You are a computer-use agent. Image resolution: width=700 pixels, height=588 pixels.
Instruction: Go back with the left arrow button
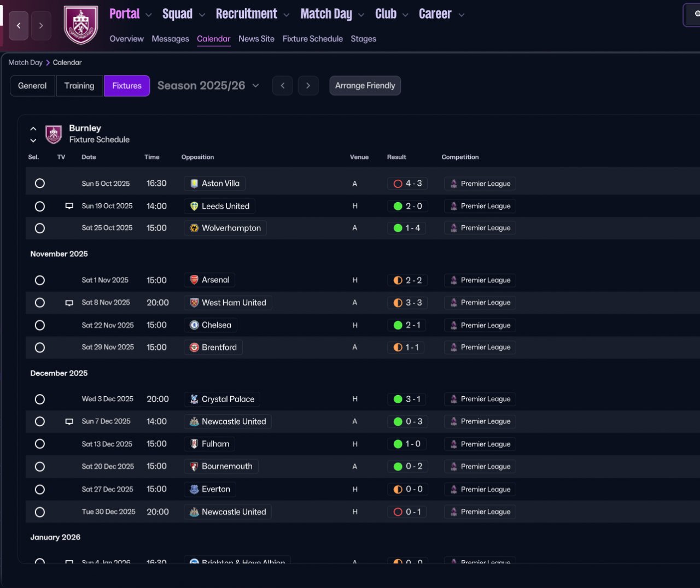click(19, 26)
